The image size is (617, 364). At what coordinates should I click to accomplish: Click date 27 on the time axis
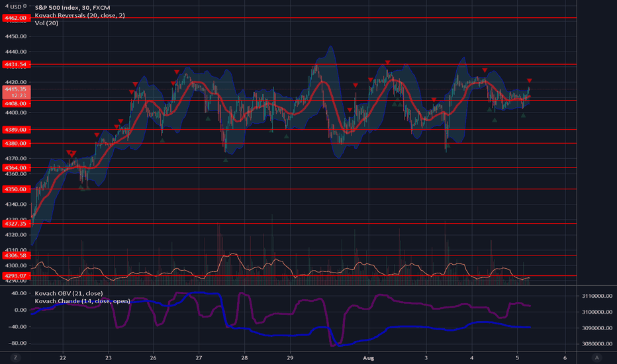click(199, 357)
